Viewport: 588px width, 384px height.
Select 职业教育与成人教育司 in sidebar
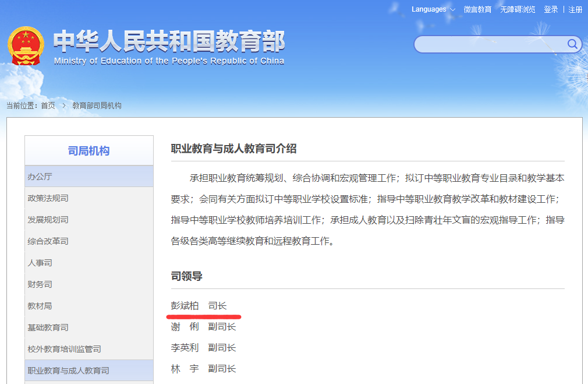(x=68, y=371)
